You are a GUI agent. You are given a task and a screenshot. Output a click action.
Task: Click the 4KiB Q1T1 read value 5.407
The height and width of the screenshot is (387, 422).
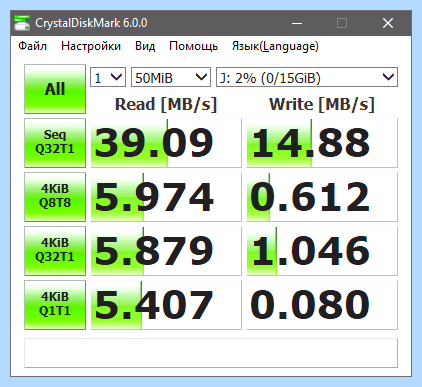tap(166, 305)
